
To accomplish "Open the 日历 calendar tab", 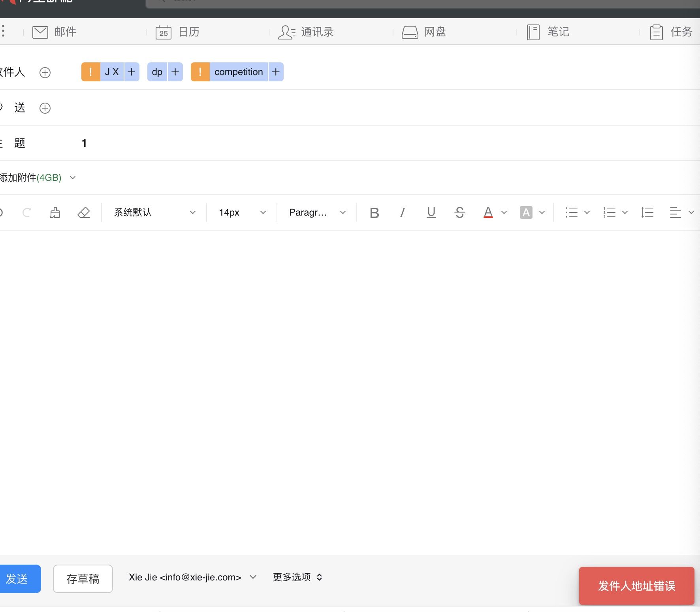I will (177, 32).
